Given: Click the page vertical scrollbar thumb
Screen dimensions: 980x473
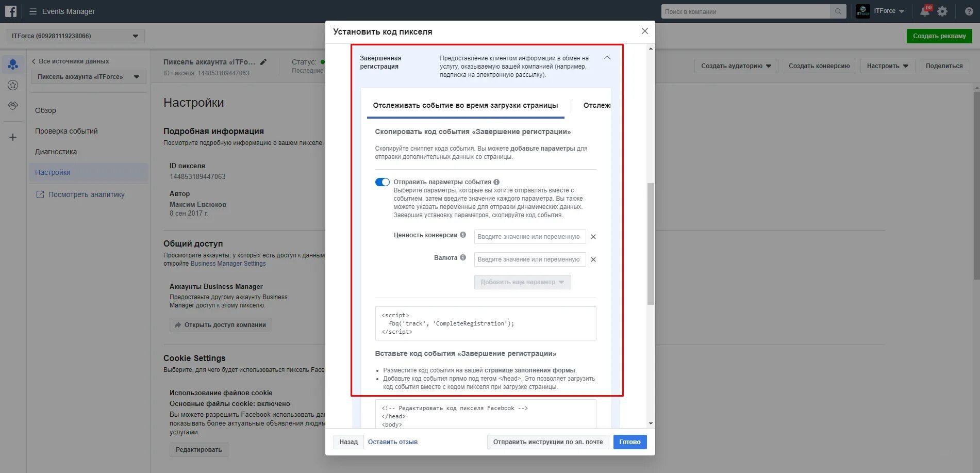Looking at the screenshot, I should (976, 186).
